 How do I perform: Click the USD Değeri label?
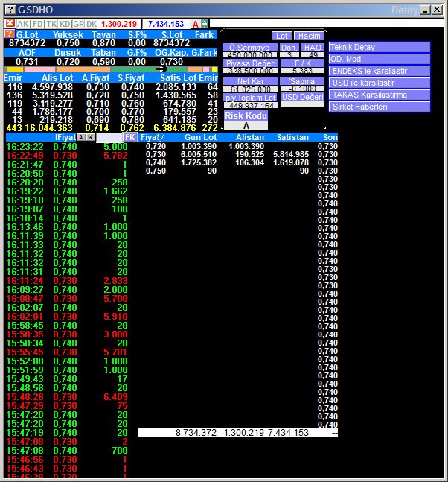tap(302, 97)
